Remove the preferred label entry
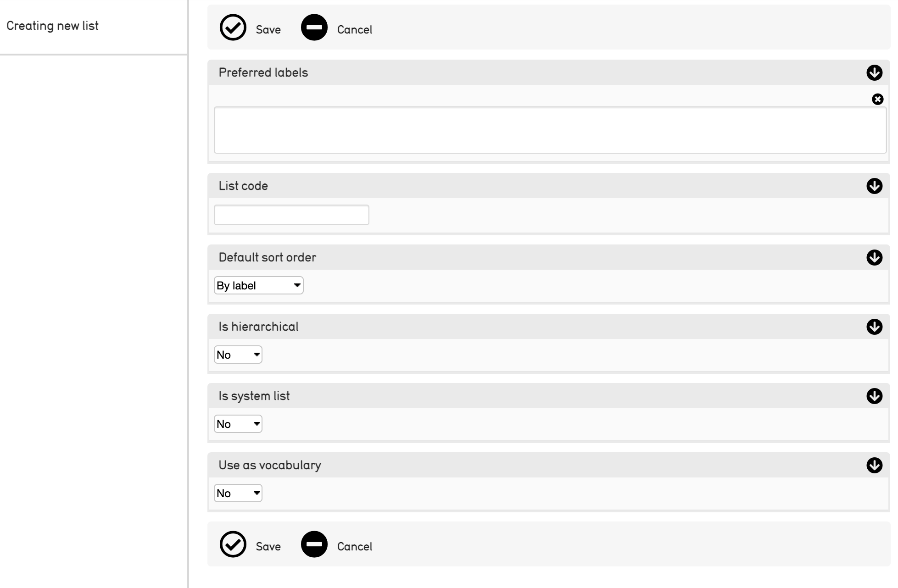This screenshot has height=588, width=898. click(x=877, y=99)
